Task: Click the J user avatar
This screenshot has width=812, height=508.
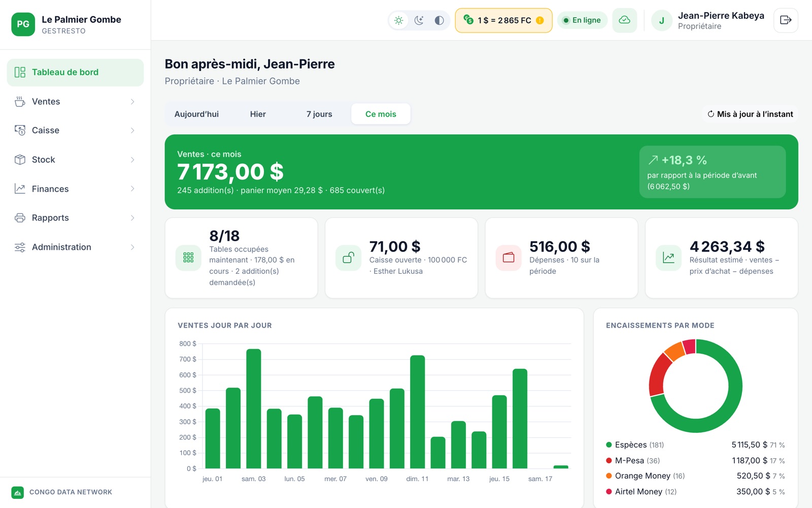Action: [662, 21]
